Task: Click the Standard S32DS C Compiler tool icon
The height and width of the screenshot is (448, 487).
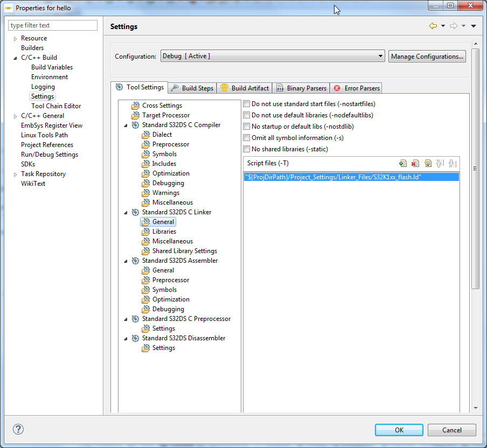Action: coord(135,125)
